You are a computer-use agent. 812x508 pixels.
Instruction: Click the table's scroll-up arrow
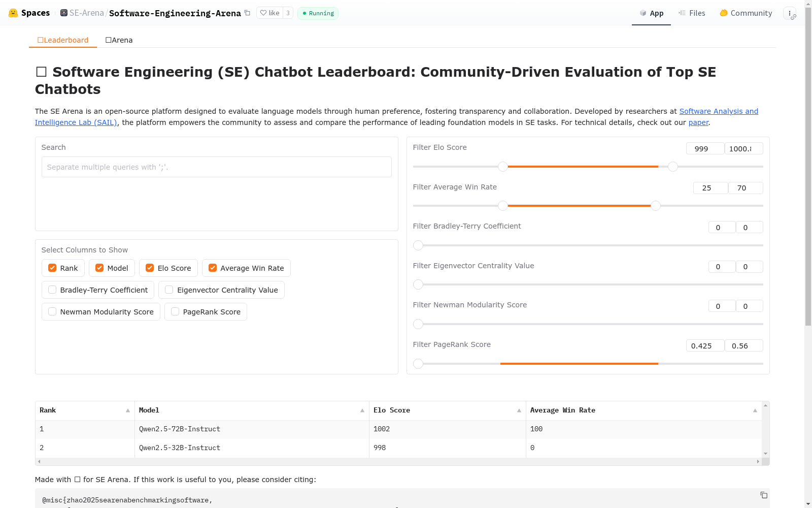pos(766,405)
